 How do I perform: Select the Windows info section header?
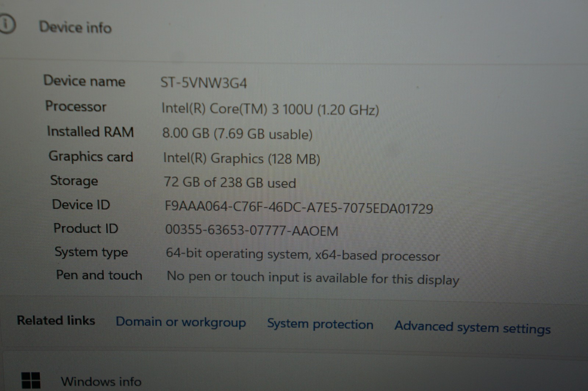tap(101, 381)
